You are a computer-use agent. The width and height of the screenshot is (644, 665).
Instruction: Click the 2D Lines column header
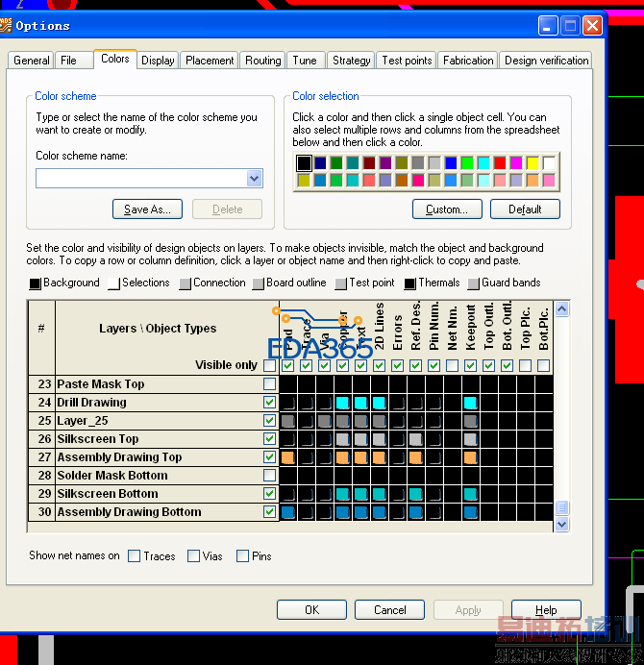tap(380, 327)
